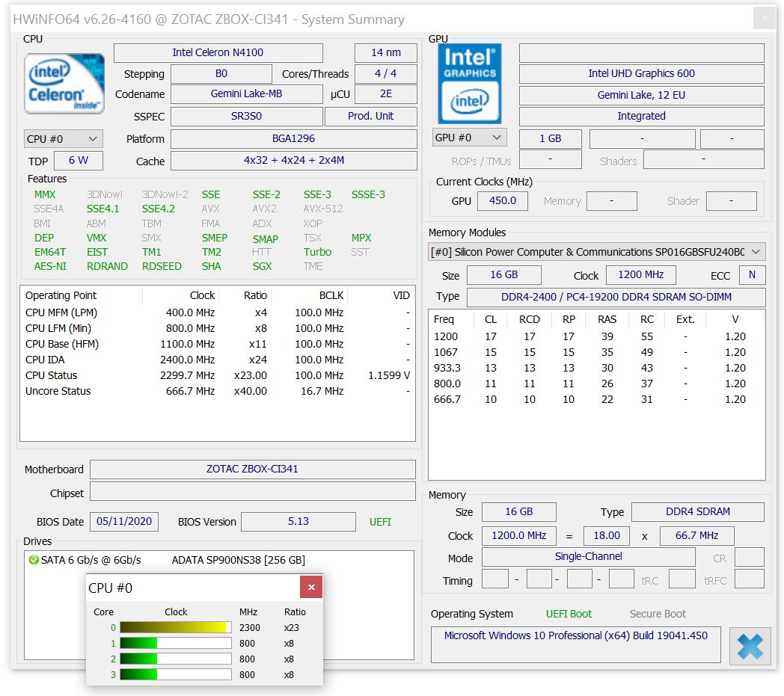Click the green UEFI Boot label
Image resolution: width=784 pixels, height=696 pixels.
(569, 614)
